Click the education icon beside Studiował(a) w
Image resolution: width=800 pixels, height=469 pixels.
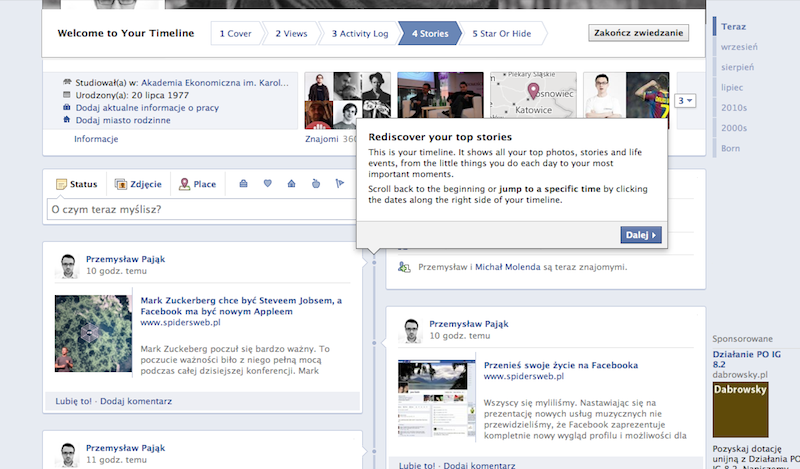(67, 82)
